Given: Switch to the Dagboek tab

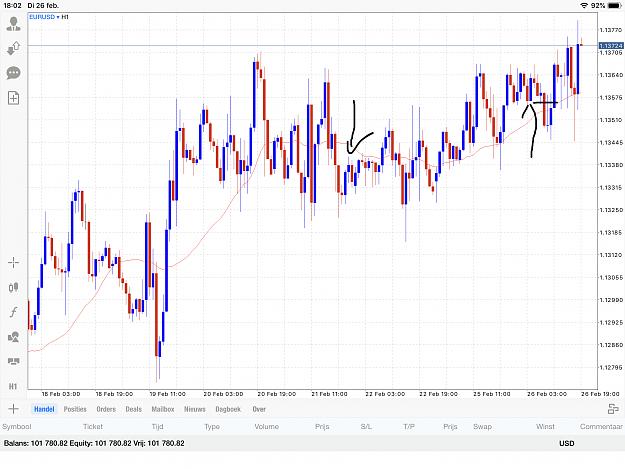Looking at the screenshot, I should pyautogui.click(x=228, y=409).
